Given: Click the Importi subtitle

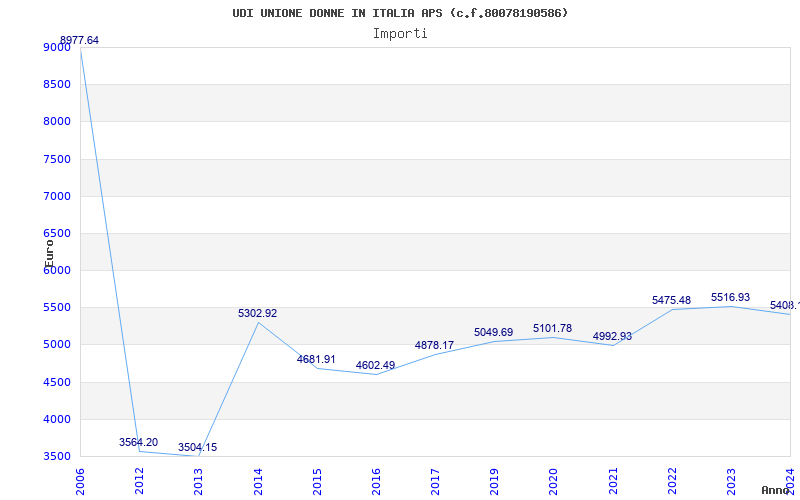Looking at the screenshot, I should click(400, 34).
